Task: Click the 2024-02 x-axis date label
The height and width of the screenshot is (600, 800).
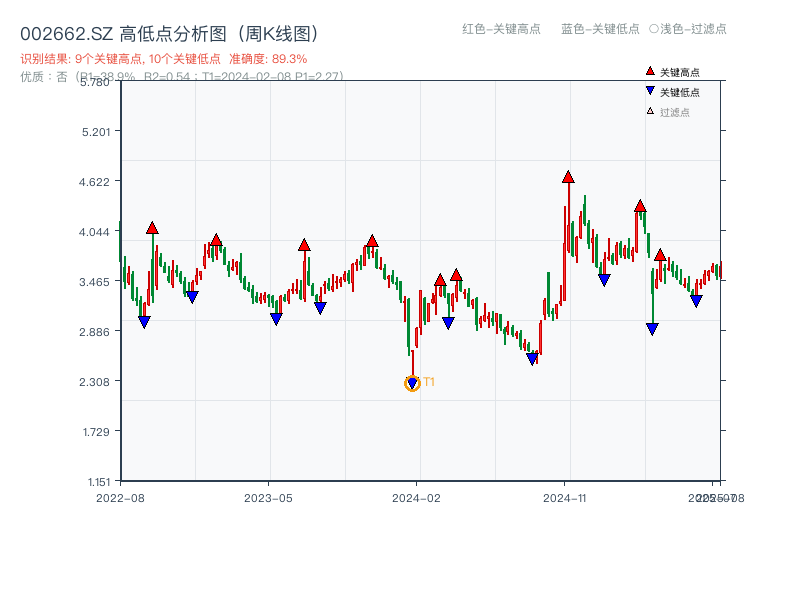Action: 416,497
